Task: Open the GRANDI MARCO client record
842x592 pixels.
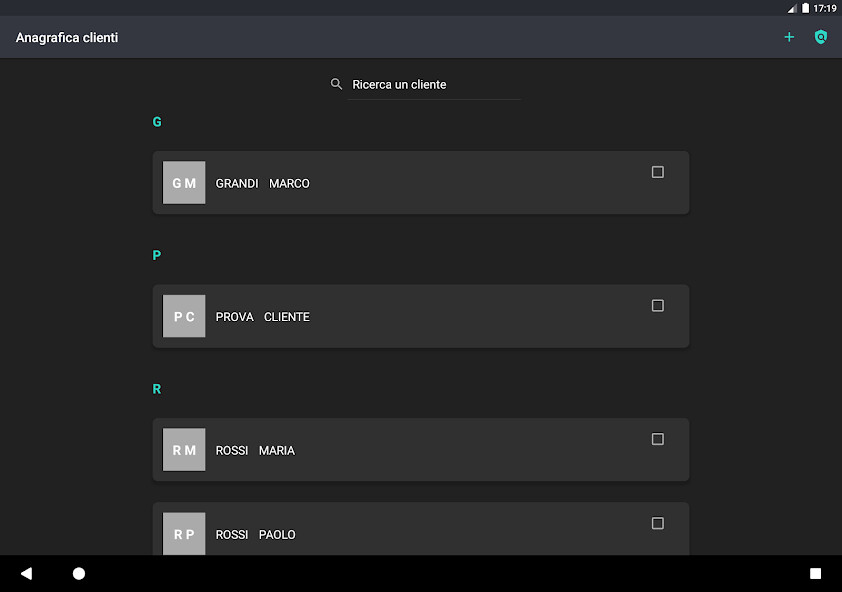Action: 420,183
